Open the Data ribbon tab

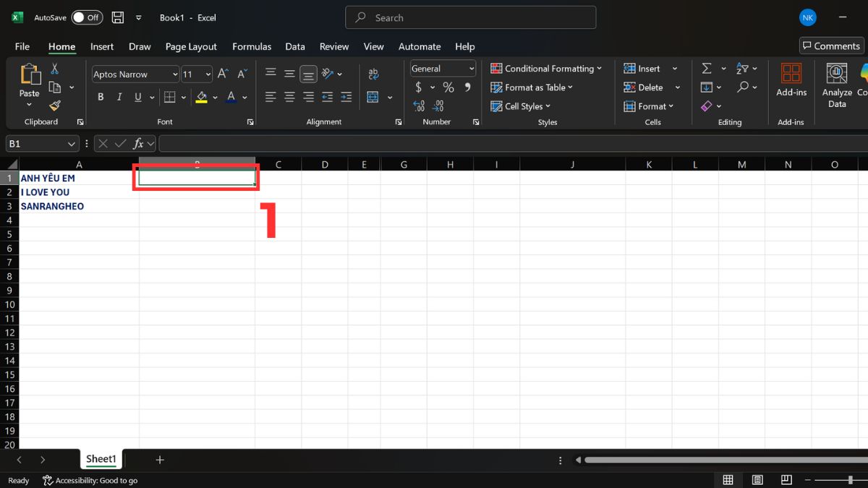coord(295,46)
